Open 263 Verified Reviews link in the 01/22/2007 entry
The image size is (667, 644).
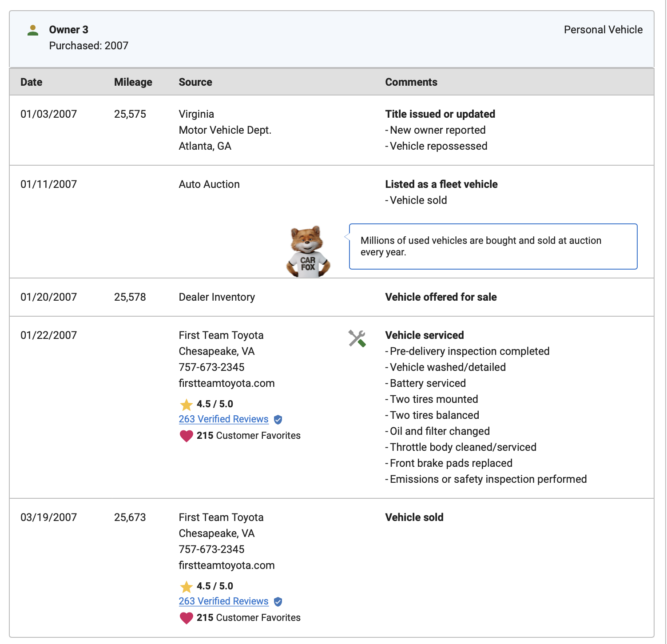point(223,419)
